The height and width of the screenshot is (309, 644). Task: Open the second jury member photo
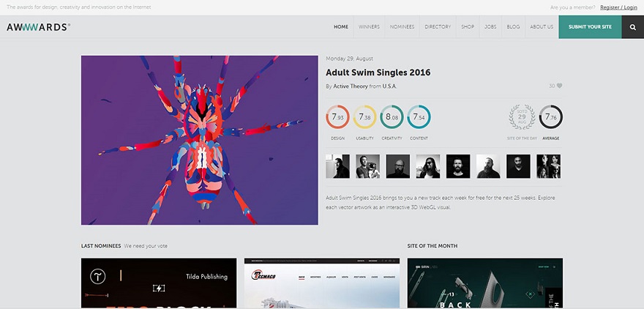pos(367,166)
